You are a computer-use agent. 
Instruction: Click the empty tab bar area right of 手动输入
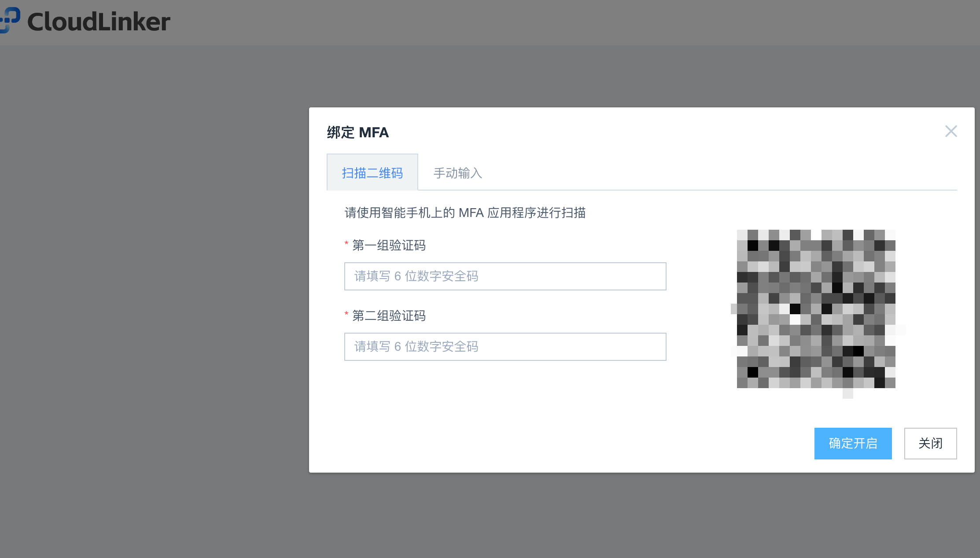tap(704, 173)
